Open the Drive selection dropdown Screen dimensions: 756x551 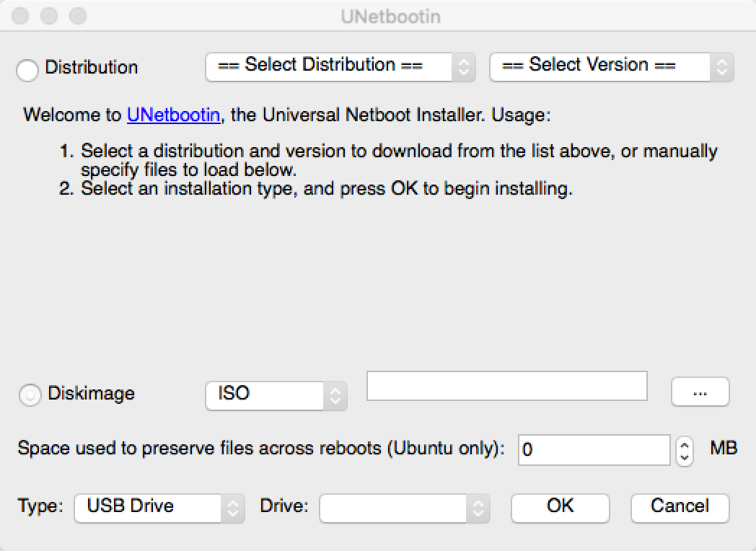(405, 508)
